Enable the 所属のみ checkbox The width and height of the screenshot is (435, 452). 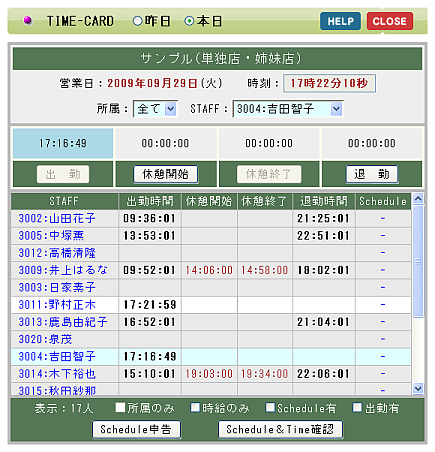coord(120,407)
